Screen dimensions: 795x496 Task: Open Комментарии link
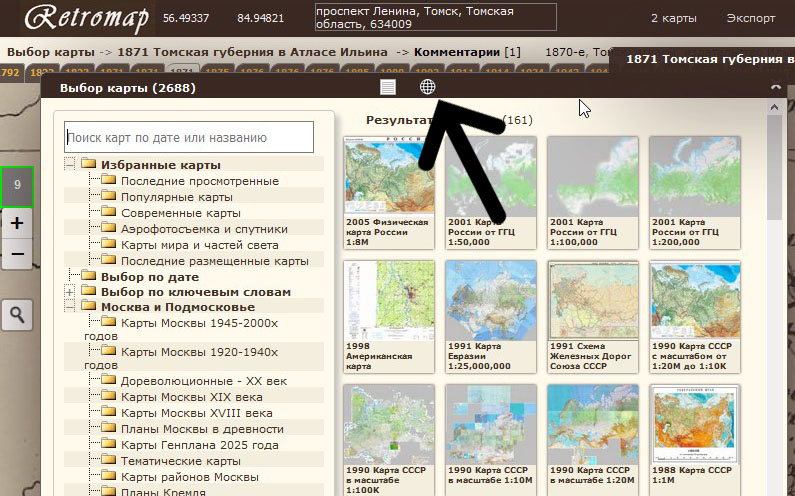(457, 52)
